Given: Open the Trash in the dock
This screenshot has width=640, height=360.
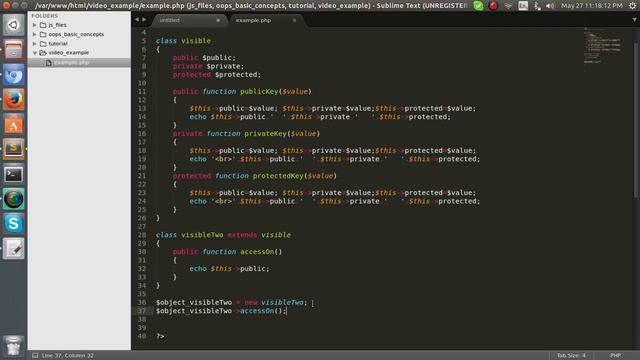Looking at the screenshot, I should coord(13,345).
